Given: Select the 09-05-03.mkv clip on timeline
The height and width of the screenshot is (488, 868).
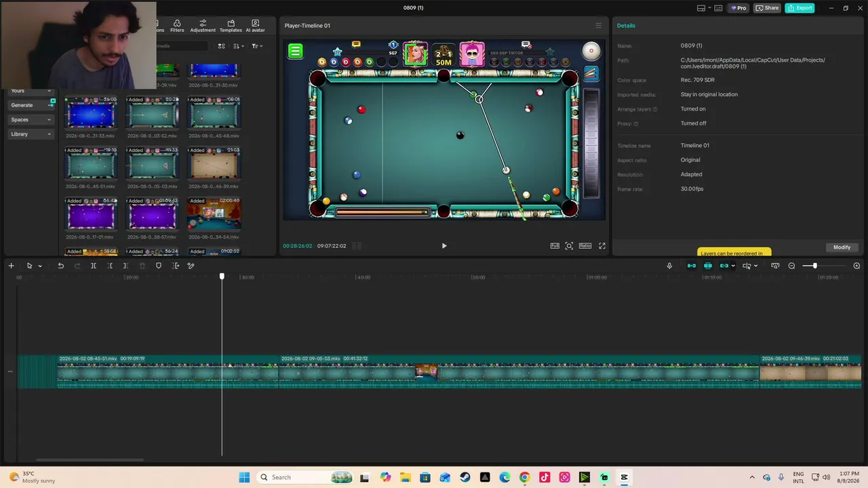Looking at the screenshot, I should point(519,371).
